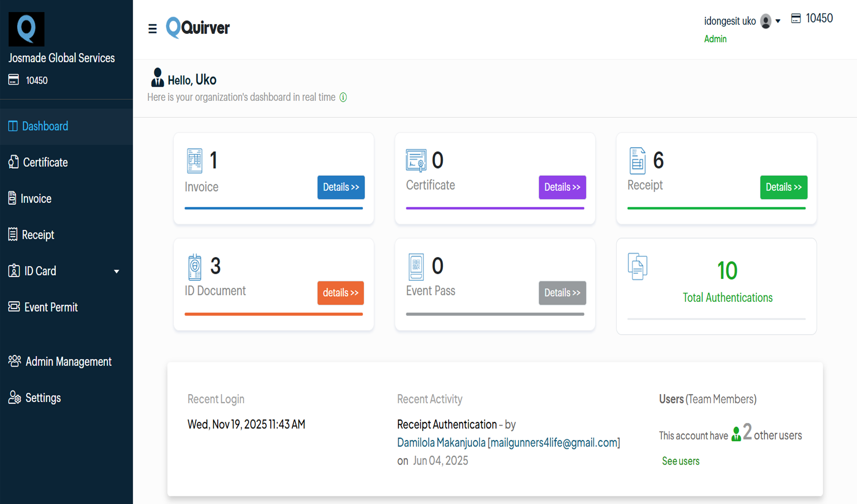
Task: Open ID Document orange details button
Action: click(x=340, y=293)
